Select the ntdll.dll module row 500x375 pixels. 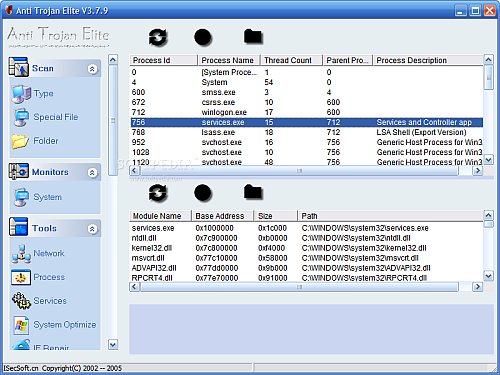click(x=306, y=238)
